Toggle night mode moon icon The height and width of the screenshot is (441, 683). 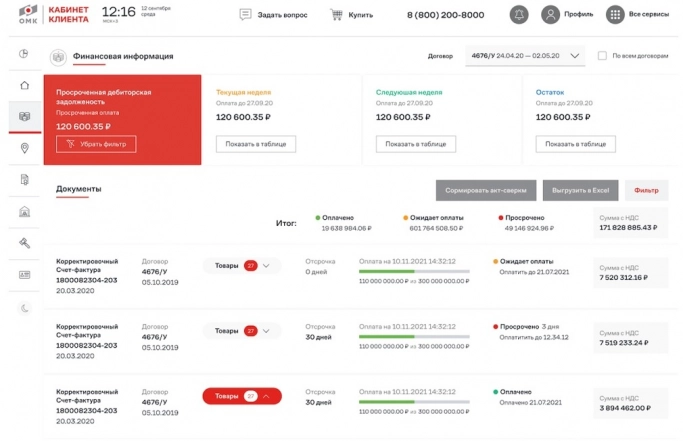click(24, 308)
